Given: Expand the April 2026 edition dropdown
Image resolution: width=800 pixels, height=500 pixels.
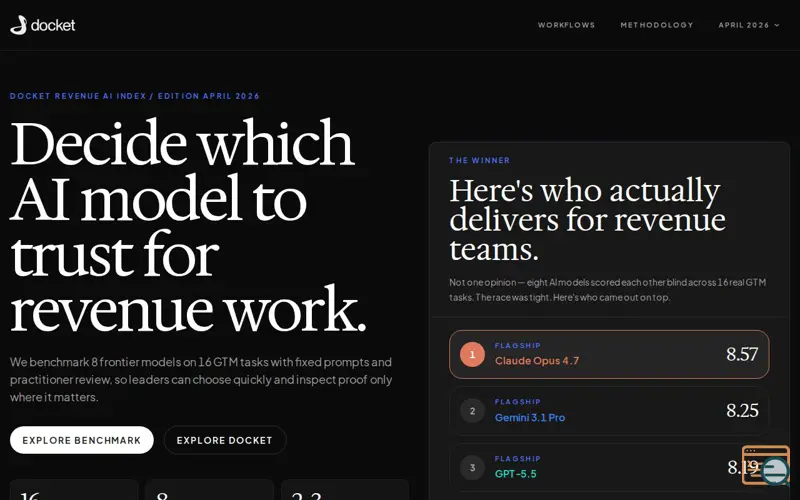Looking at the screenshot, I should (x=748, y=25).
